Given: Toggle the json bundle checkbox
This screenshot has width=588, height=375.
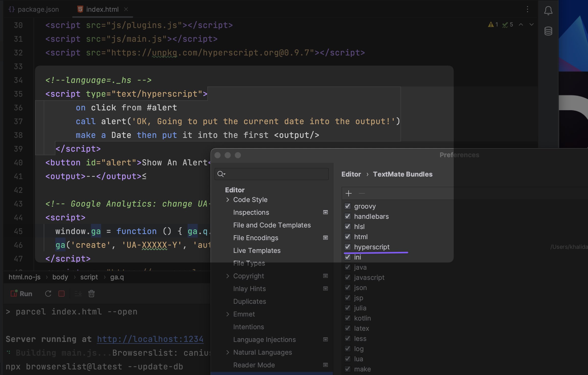Looking at the screenshot, I should point(348,287).
